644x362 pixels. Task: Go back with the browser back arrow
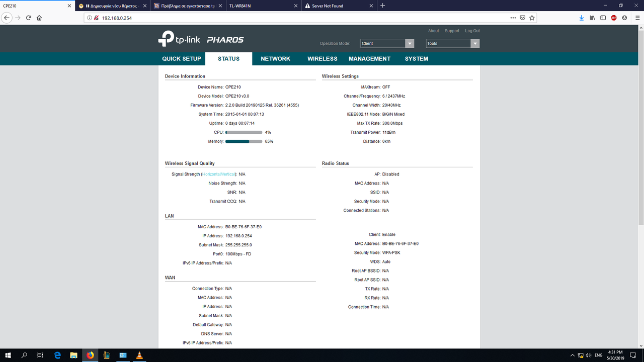[x=7, y=18]
